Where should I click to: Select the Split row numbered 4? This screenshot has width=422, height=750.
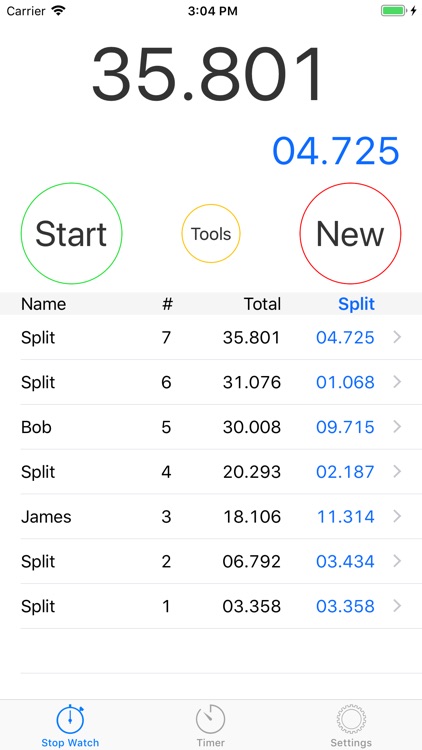tap(211, 472)
